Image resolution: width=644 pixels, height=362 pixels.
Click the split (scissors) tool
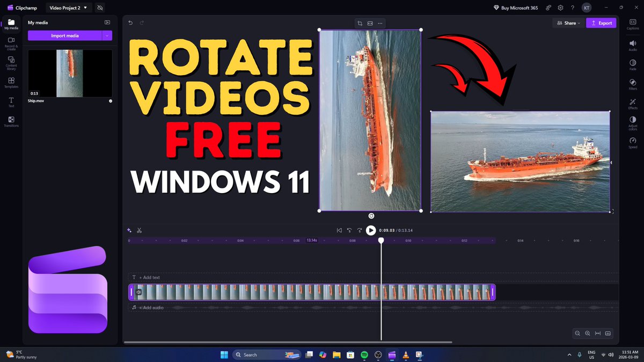click(139, 230)
